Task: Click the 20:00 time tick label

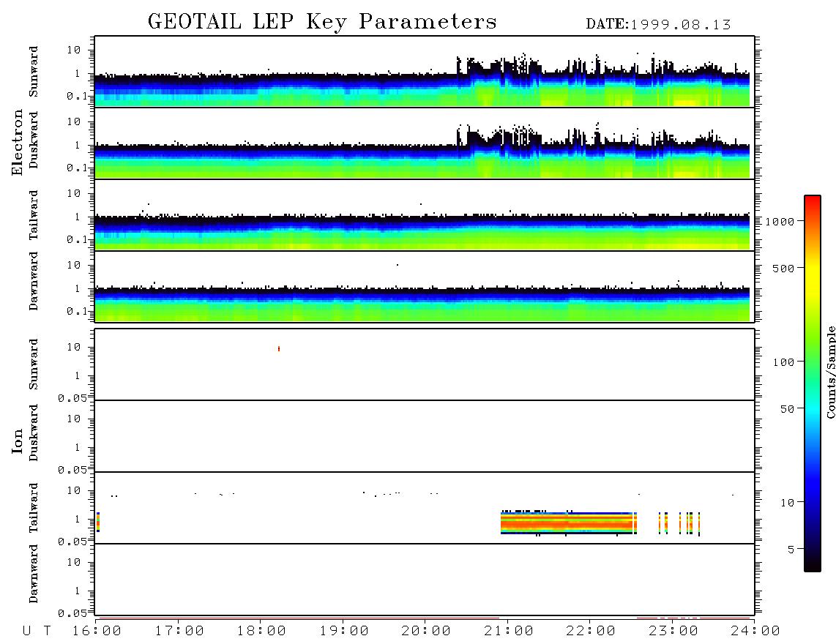Action: (x=426, y=632)
